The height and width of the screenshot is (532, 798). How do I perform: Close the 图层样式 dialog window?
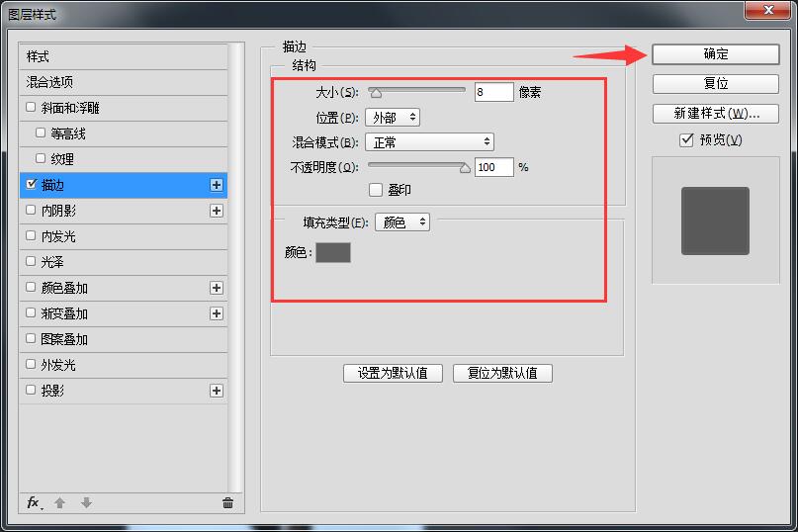coord(768,10)
